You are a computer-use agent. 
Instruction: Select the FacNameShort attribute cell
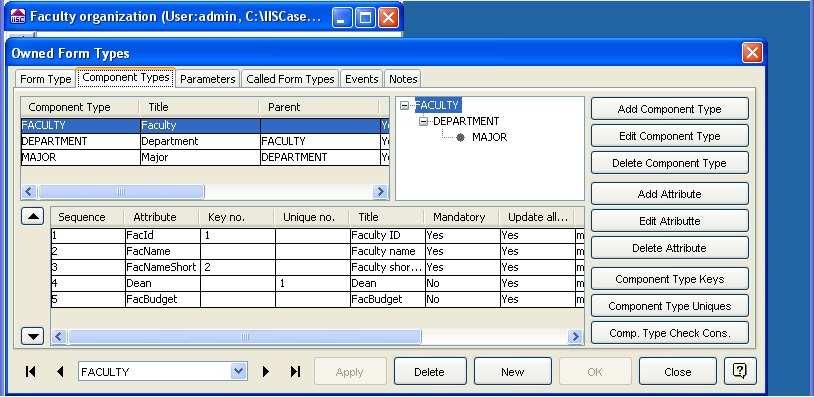click(162, 268)
